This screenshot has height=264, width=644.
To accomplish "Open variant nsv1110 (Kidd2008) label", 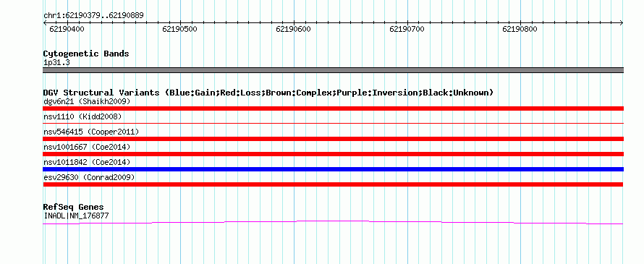I will coord(82,116).
